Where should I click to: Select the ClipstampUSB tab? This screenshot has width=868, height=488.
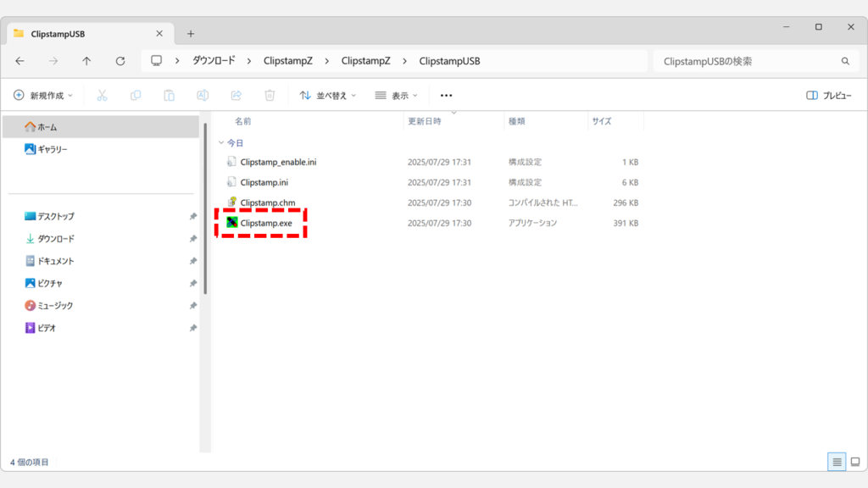90,34
